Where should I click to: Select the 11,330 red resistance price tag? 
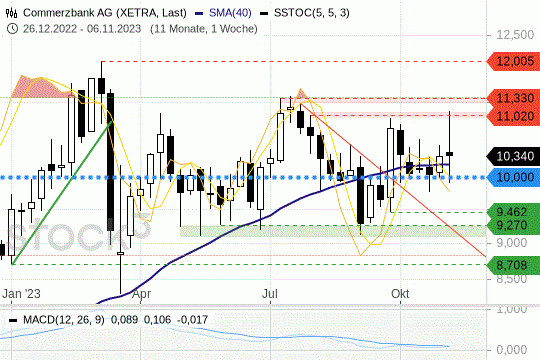513,98
